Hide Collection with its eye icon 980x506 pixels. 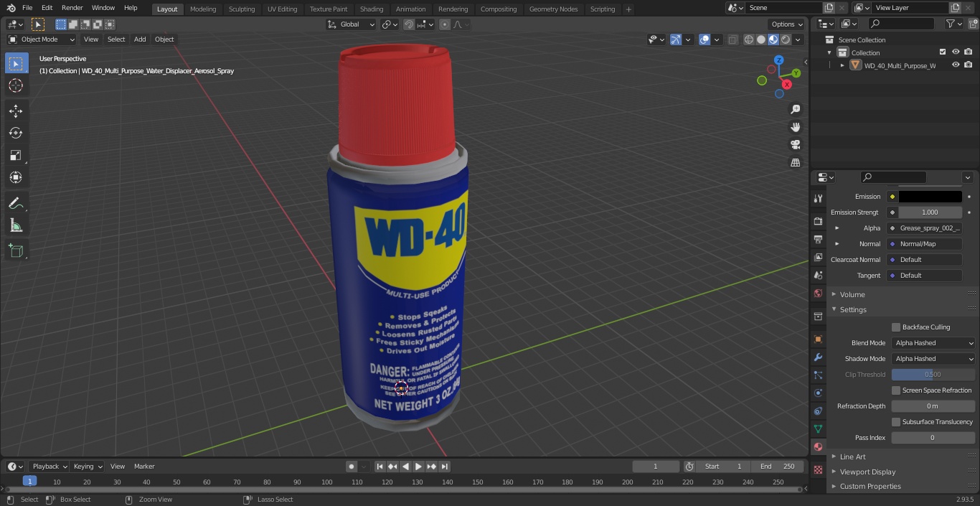point(956,52)
